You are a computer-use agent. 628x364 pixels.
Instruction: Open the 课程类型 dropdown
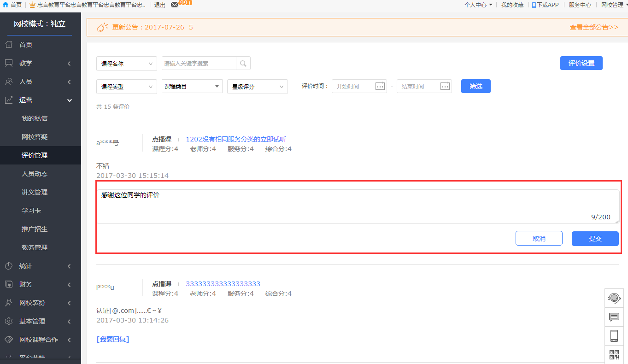point(126,87)
